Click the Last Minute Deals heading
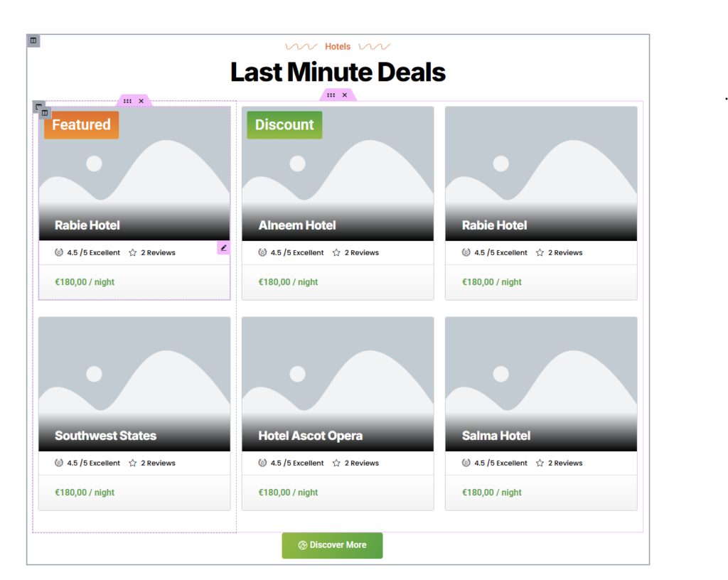The image size is (728, 580). coord(338,72)
